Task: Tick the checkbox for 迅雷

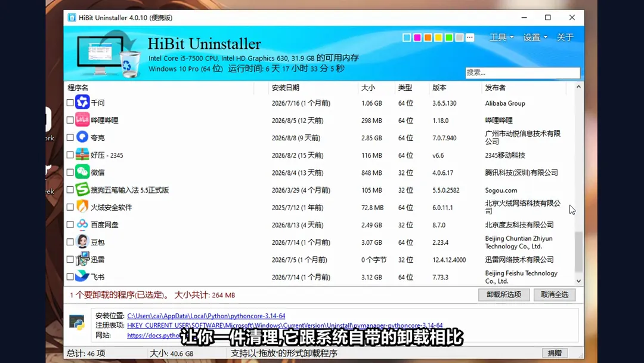Action: (x=70, y=259)
